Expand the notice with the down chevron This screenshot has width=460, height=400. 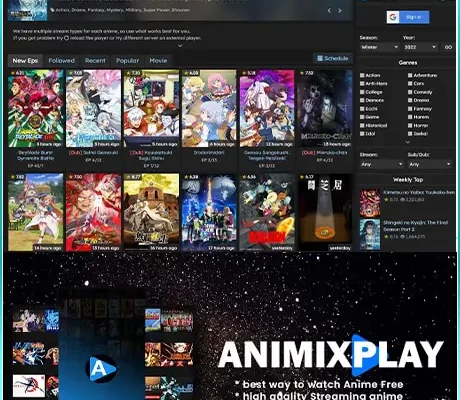tap(180, 46)
